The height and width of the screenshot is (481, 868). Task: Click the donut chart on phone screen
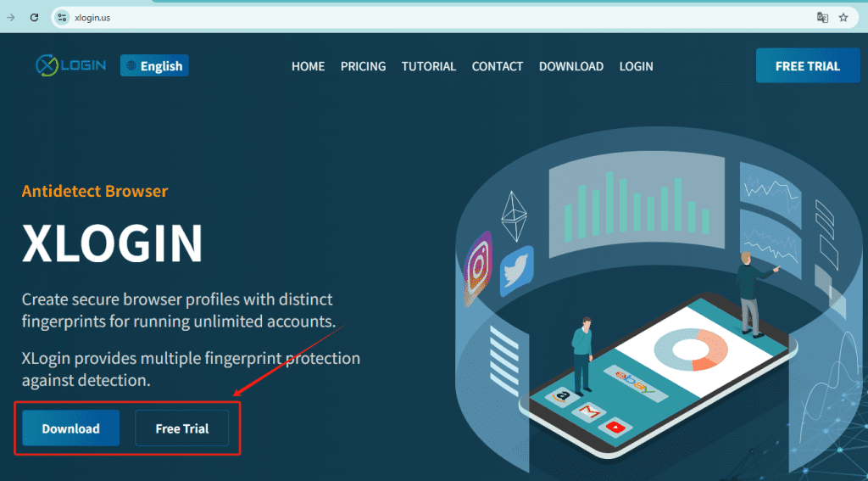pos(691,350)
